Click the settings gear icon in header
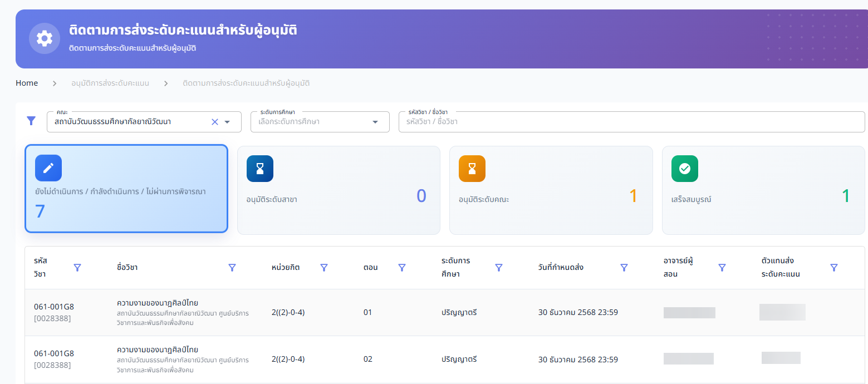 coord(45,38)
